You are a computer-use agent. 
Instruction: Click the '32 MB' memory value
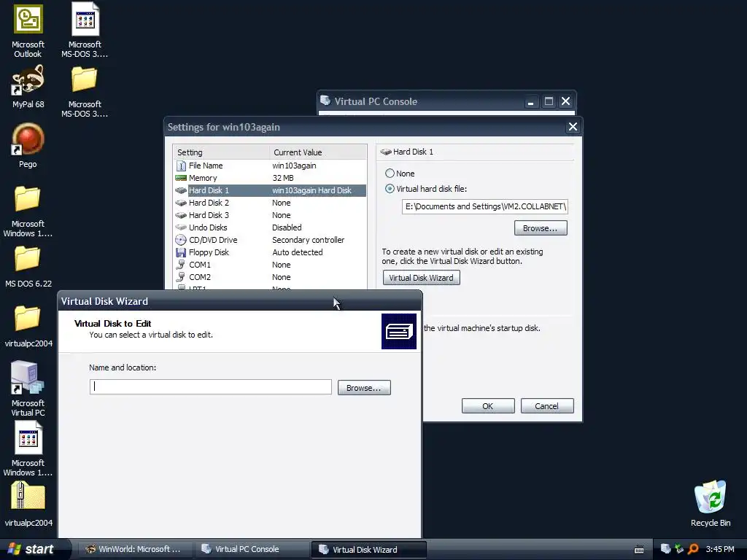(x=283, y=178)
